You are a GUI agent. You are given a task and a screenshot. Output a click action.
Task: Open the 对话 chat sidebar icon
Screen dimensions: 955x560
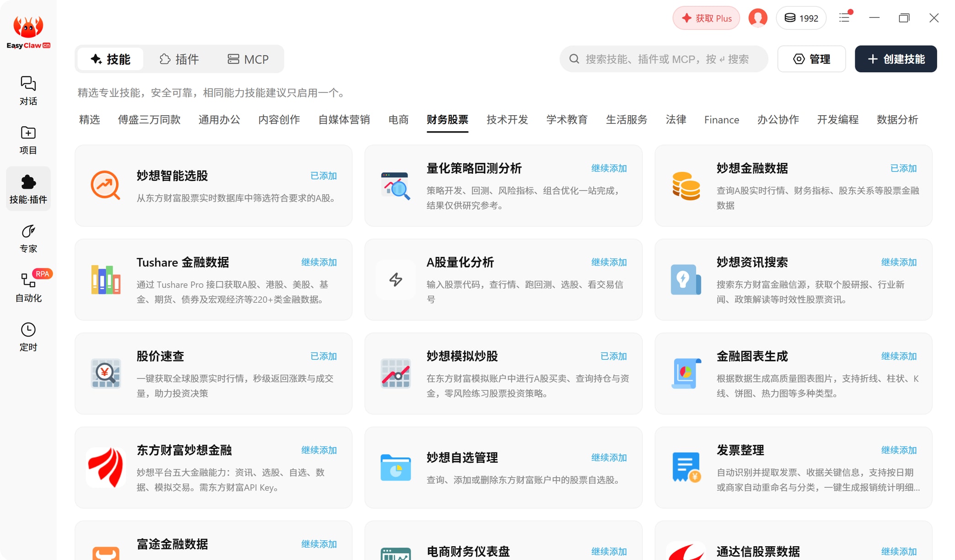tap(28, 91)
